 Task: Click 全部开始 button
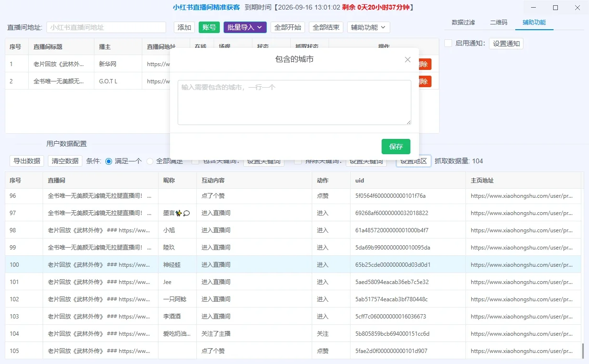(288, 27)
